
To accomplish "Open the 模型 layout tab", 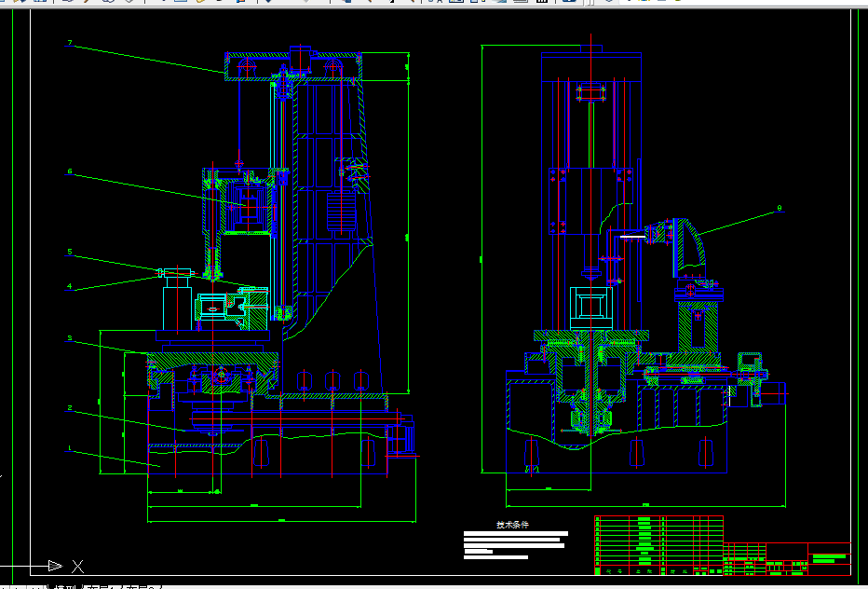I will click(65, 586).
